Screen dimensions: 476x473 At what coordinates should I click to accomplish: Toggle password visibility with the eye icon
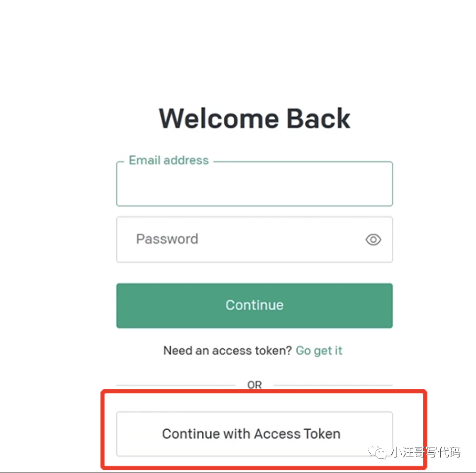point(373,240)
